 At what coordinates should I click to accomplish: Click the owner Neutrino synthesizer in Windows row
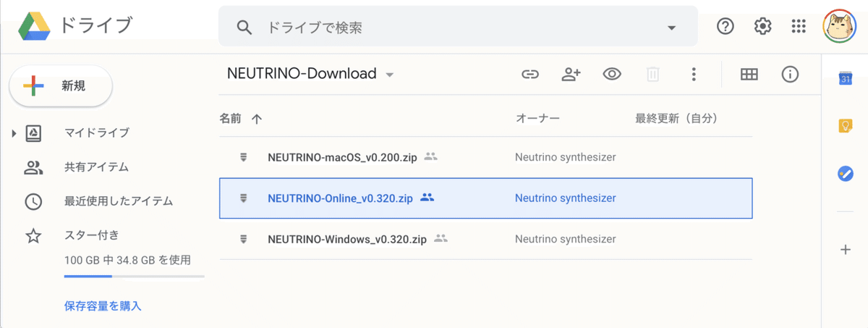coord(566,239)
